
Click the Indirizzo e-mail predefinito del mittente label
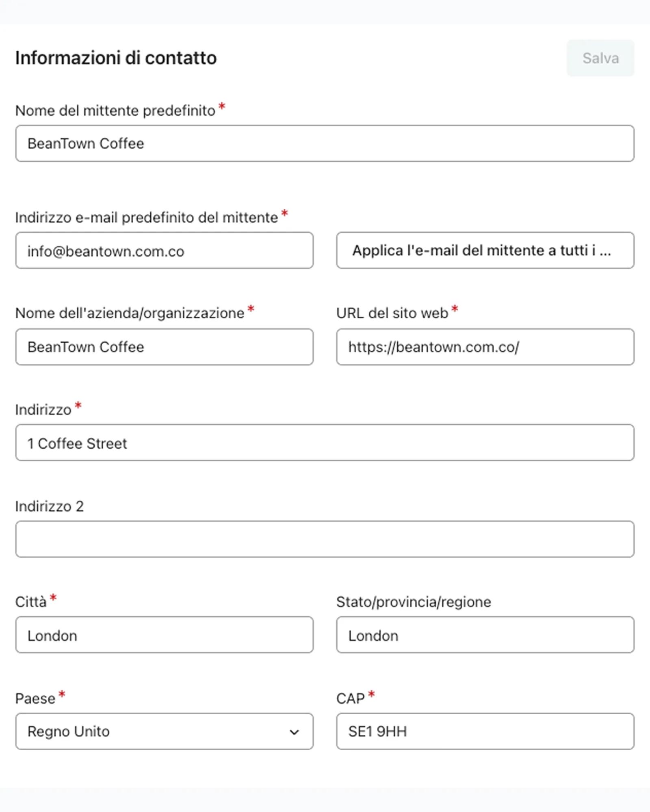pyautogui.click(x=147, y=218)
